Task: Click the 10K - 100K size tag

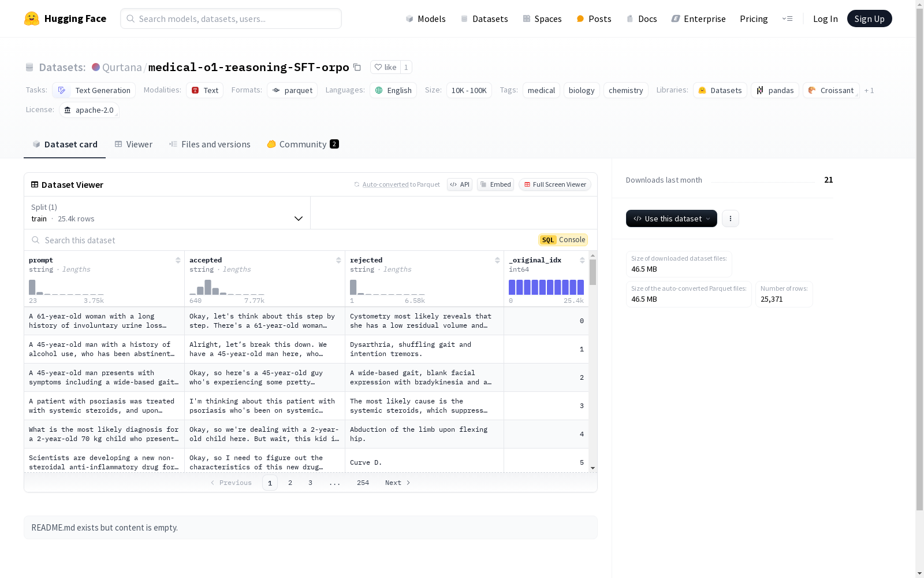Action: coord(469,90)
